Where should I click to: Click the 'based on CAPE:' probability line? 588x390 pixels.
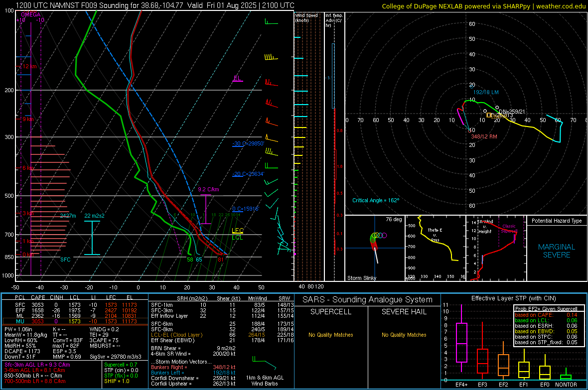(546, 315)
